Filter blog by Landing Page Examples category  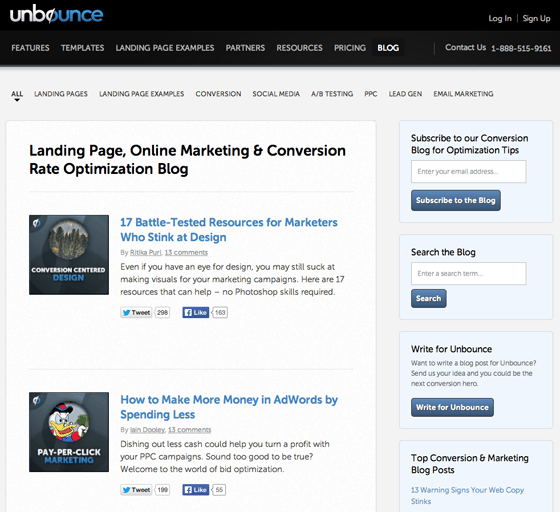point(141,94)
